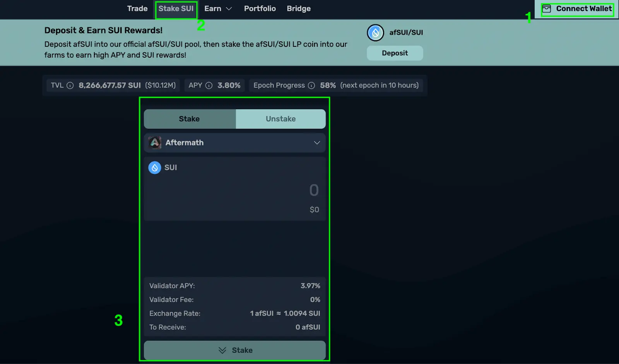The height and width of the screenshot is (364, 619).
Task: Click the exchange rate 1.0094 SUI value
Action: 302,314
